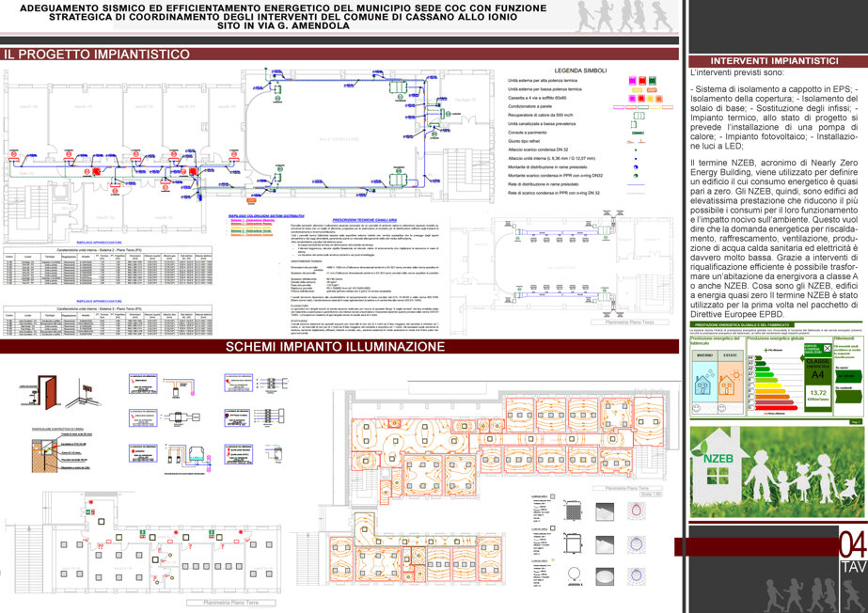This screenshot has height=613, width=868.
Task: Click the RIEPILOGO COLORAZIONI SISTEMI DISTRIBUTIVI heading
Action: 266,216
